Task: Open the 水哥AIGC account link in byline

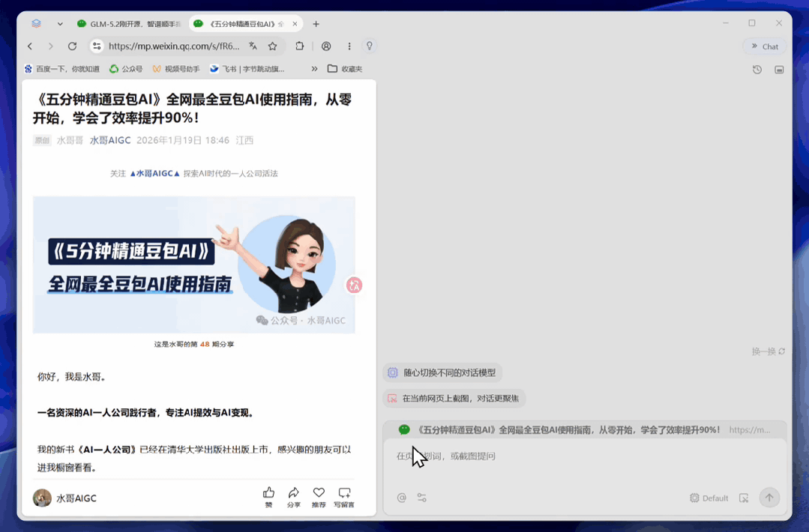Action: [x=110, y=140]
